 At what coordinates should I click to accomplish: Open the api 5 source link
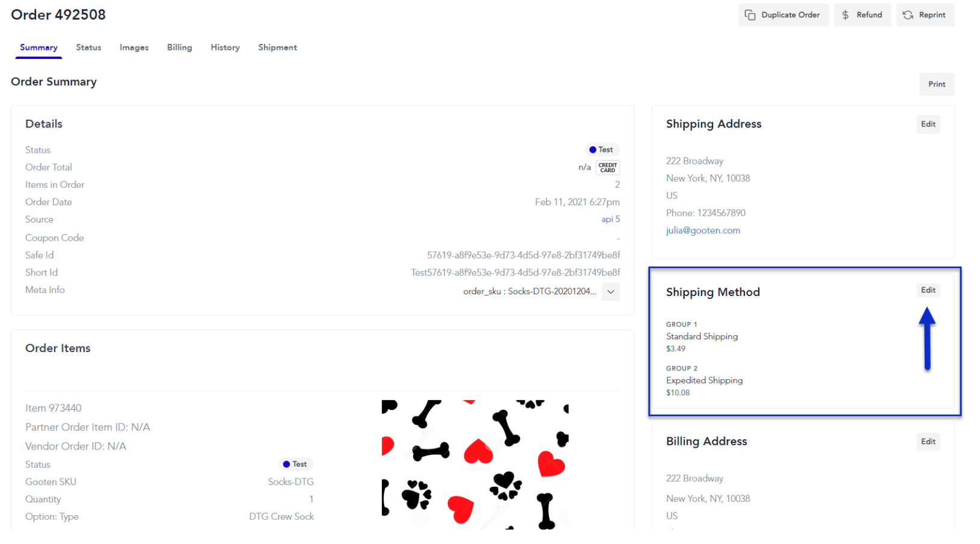[x=610, y=220]
